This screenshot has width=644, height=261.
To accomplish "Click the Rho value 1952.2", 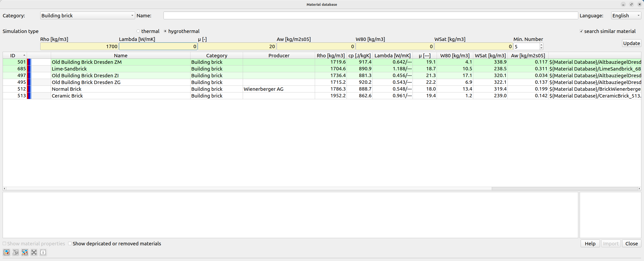I will (338, 96).
